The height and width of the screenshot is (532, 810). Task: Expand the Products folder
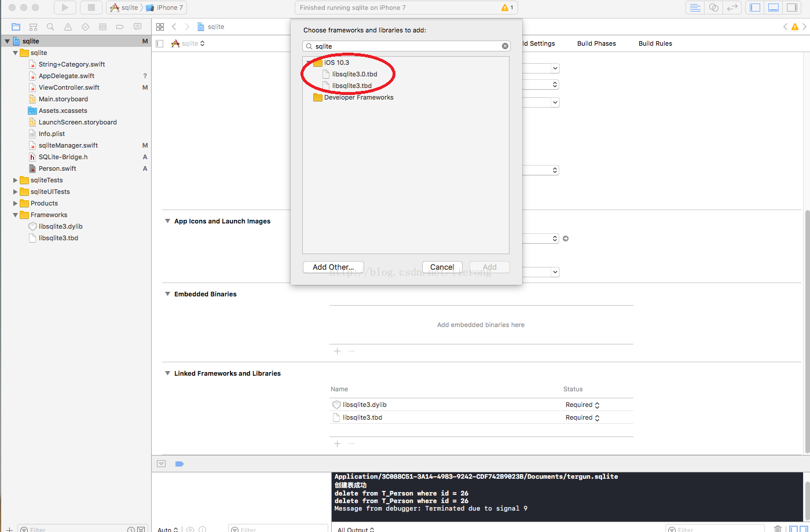point(16,203)
